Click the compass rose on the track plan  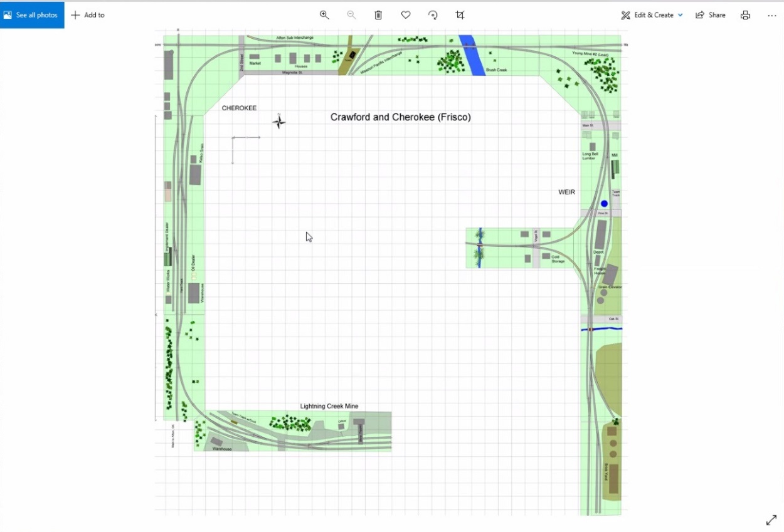point(279,122)
